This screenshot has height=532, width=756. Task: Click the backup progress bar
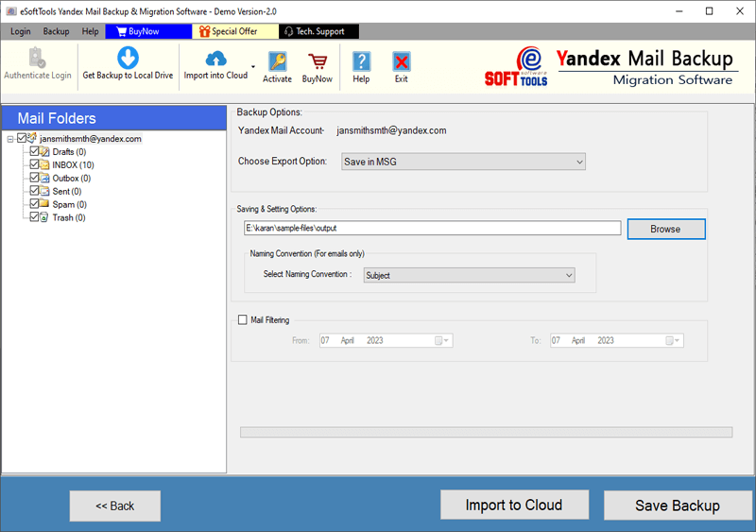[x=486, y=432]
